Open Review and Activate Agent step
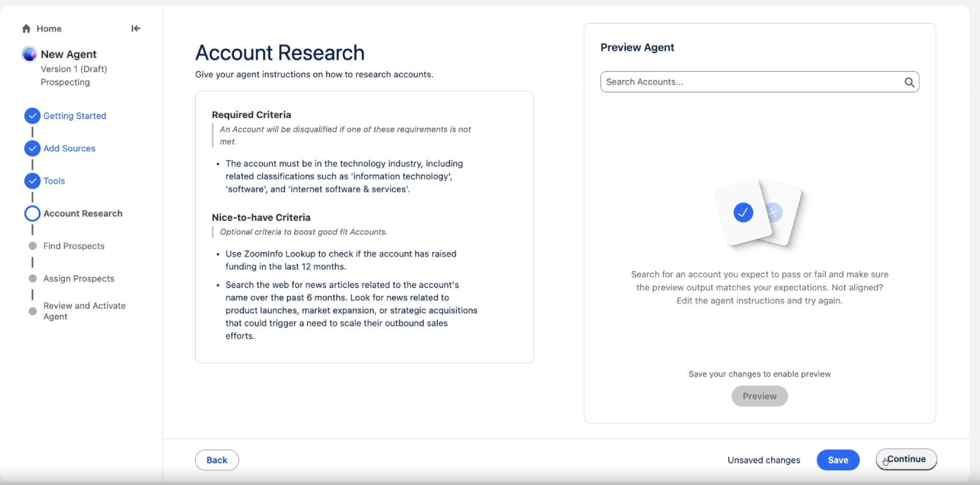The height and width of the screenshot is (485, 980). click(x=84, y=311)
